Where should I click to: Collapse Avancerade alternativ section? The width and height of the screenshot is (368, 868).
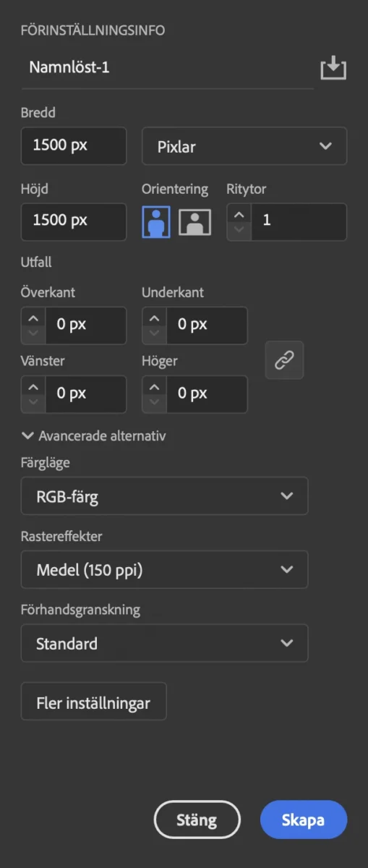pyautogui.click(x=94, y=436)
